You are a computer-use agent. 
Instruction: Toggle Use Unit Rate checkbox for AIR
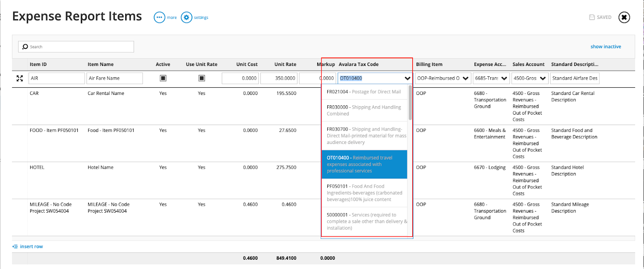click(x=202, y=78)
